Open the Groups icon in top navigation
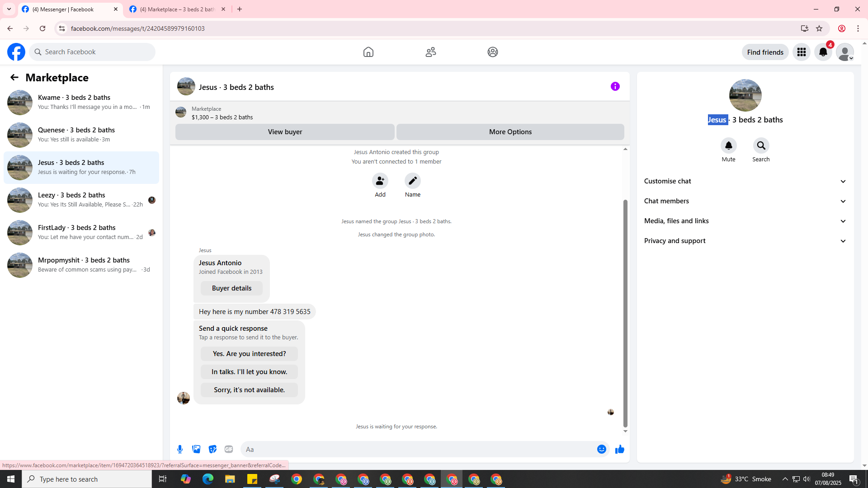Screen dimensions: 868x488 pos(493,52)
